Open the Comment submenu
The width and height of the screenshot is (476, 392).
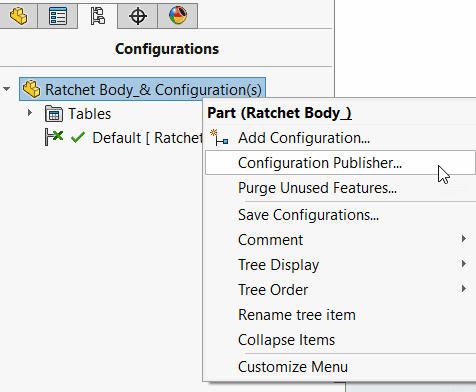(340, 240)
